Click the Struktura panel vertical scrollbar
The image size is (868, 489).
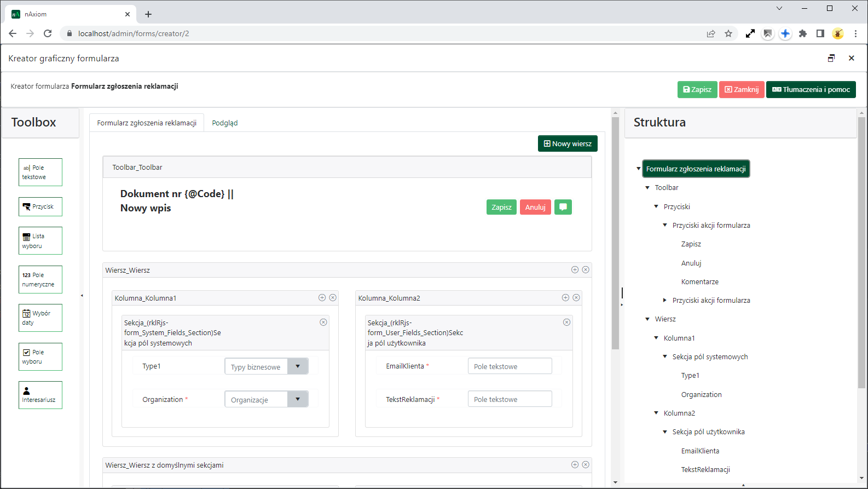pos(862,252)
